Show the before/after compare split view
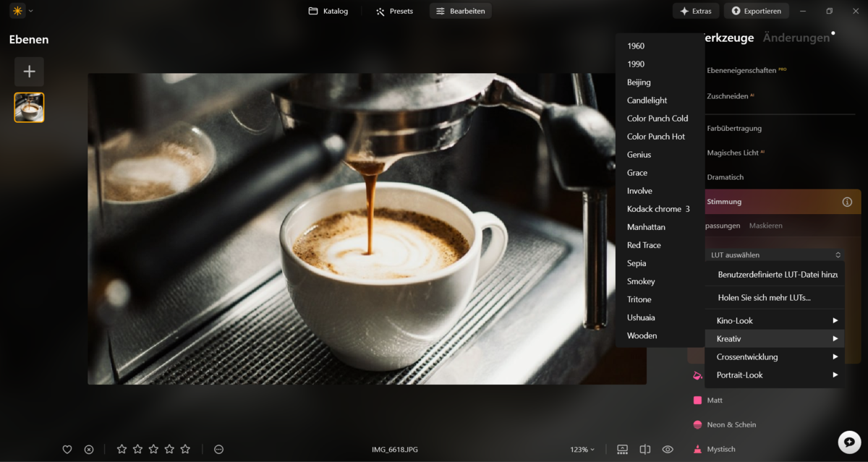Viewport: 868px width, 462px height. click(645, 449)
